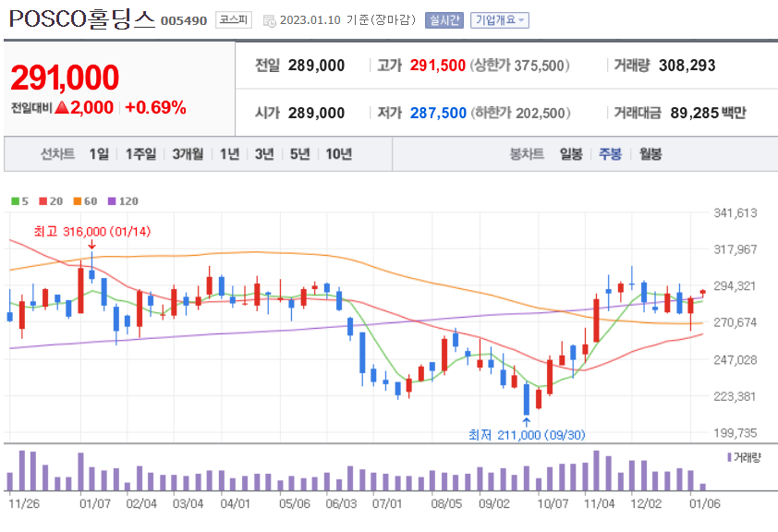778x532 pixels.
Task: Click the 341,613 price axis label
Action: click(735, 213)
